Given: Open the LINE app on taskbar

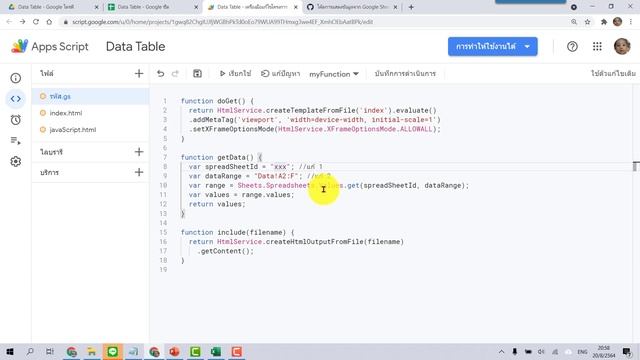Looking at the screenshot, I should pos(113,351).
